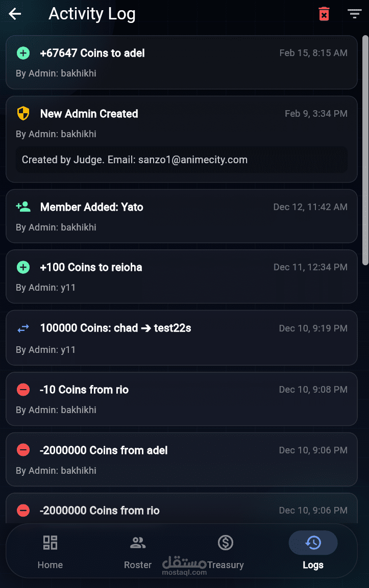Click the vertical scrollbar thumb
Image resolution: width=369 pixels, height=588 pixels.
pos(365,150)
